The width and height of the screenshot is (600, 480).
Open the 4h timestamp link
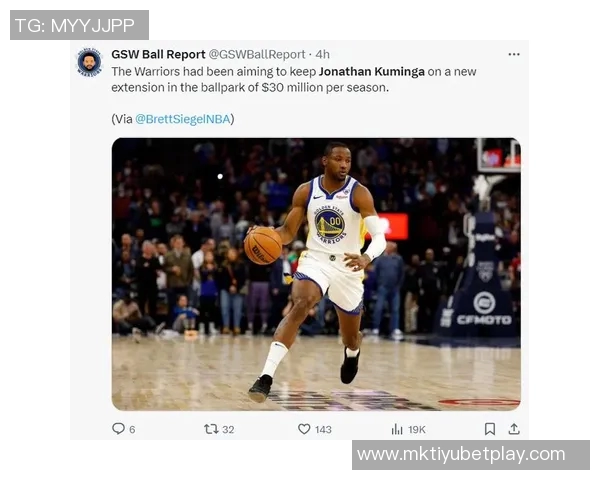(323, 54)
